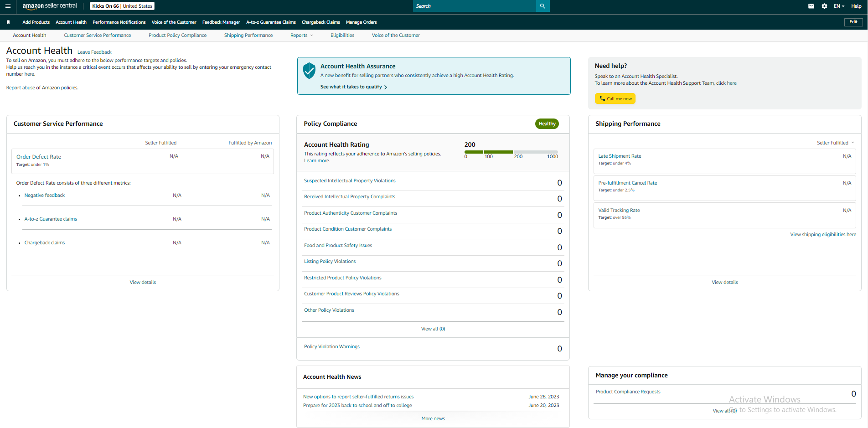Open Restricted Product Policy Violations
This screenshot has height=428, width=868.
[342, 278]
